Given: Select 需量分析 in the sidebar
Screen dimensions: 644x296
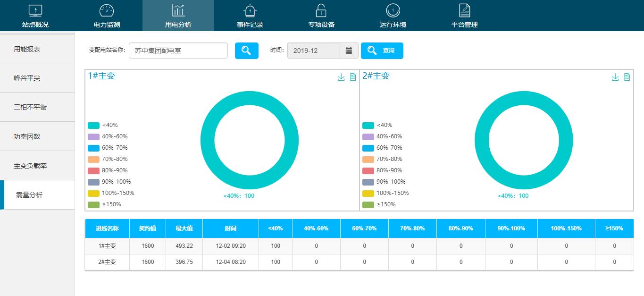Looking at the screenshot, I should pyautogui.click(x=37, y=195).
